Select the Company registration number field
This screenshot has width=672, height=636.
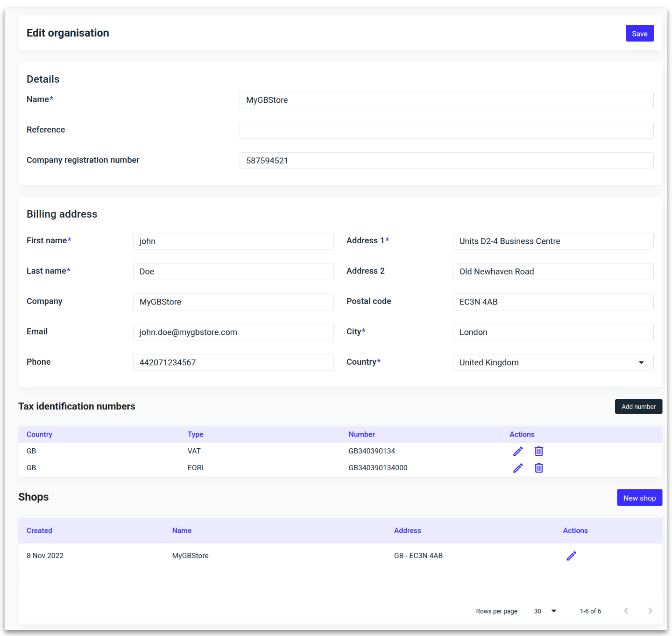[446, 161]
